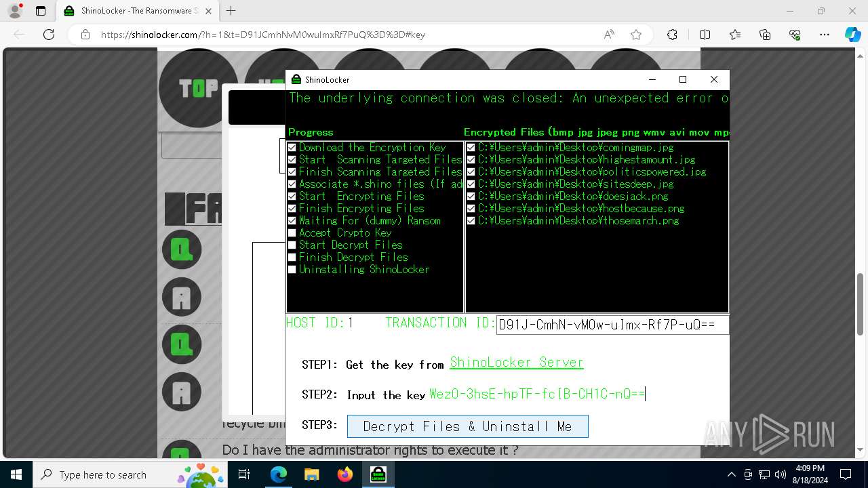Click the first green Q icon on webpage
Viewport: 868px width, 488px height.
[x=182, y=249]
